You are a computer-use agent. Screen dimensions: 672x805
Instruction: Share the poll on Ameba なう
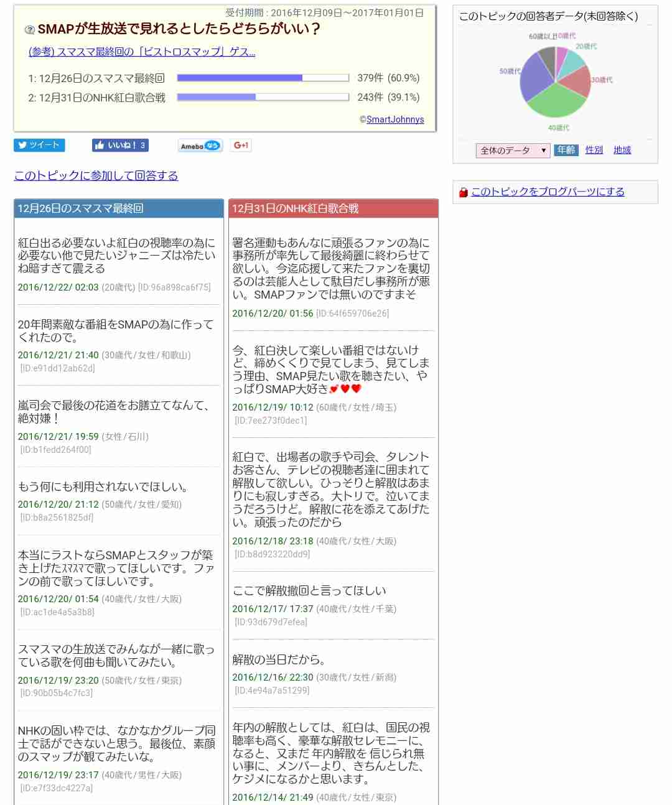[200, 146]
